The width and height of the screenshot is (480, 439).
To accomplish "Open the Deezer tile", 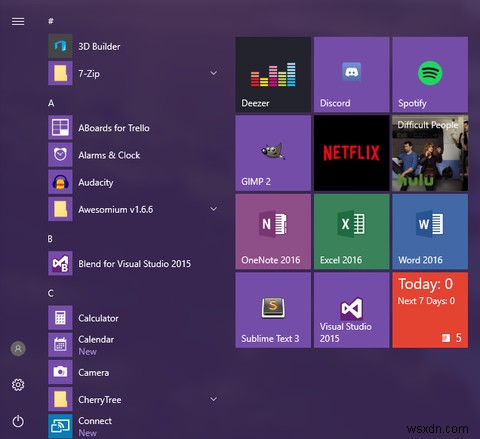I will 273,75.
